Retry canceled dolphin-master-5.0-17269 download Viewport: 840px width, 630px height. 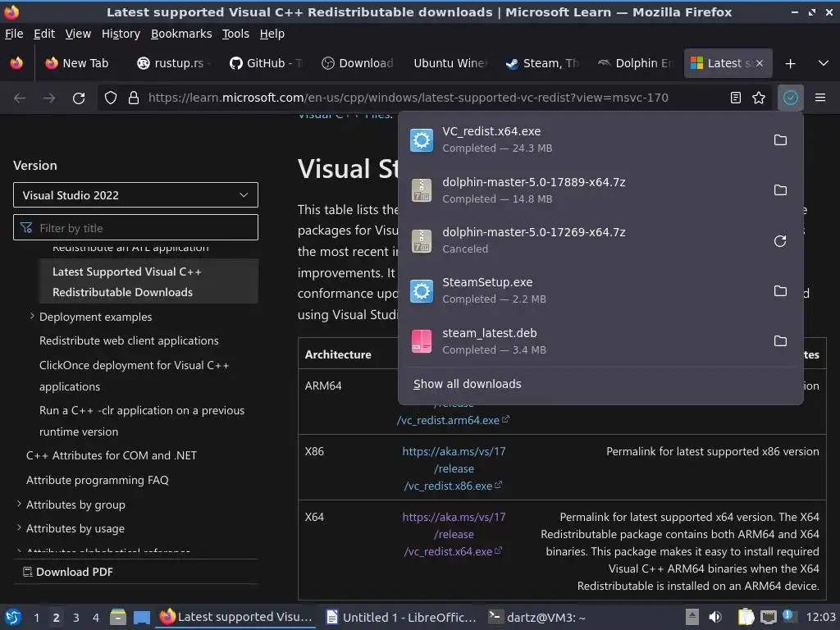[780, 241]
